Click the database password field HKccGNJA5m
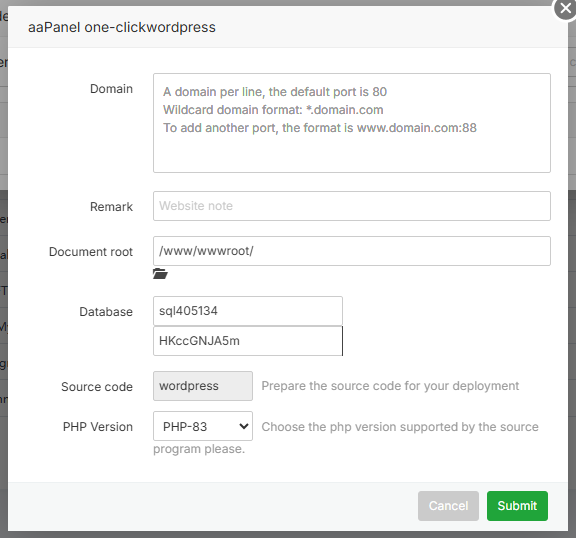Viewport: 576px width, 538px height. tap(248, 341)
